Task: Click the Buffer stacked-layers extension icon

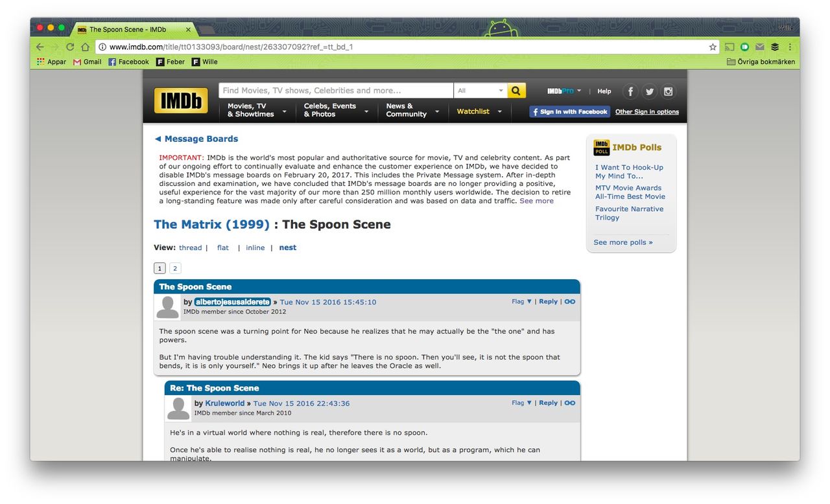Action: (775, 47)
